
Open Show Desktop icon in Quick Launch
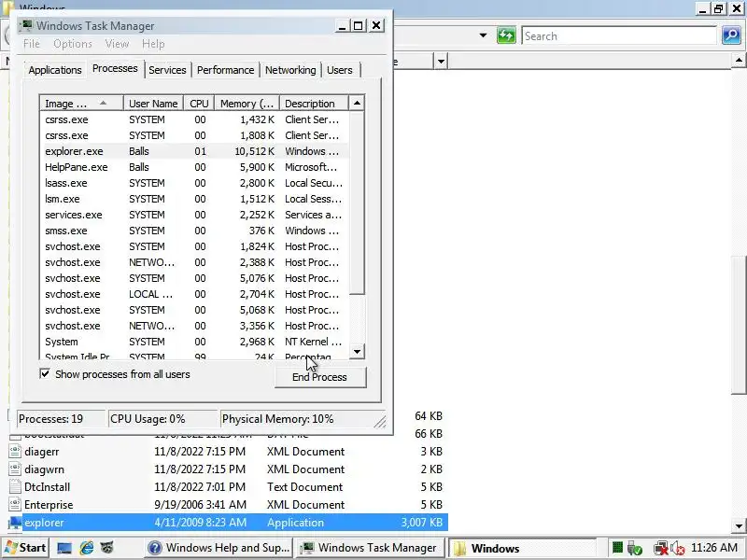pos(64,548)
